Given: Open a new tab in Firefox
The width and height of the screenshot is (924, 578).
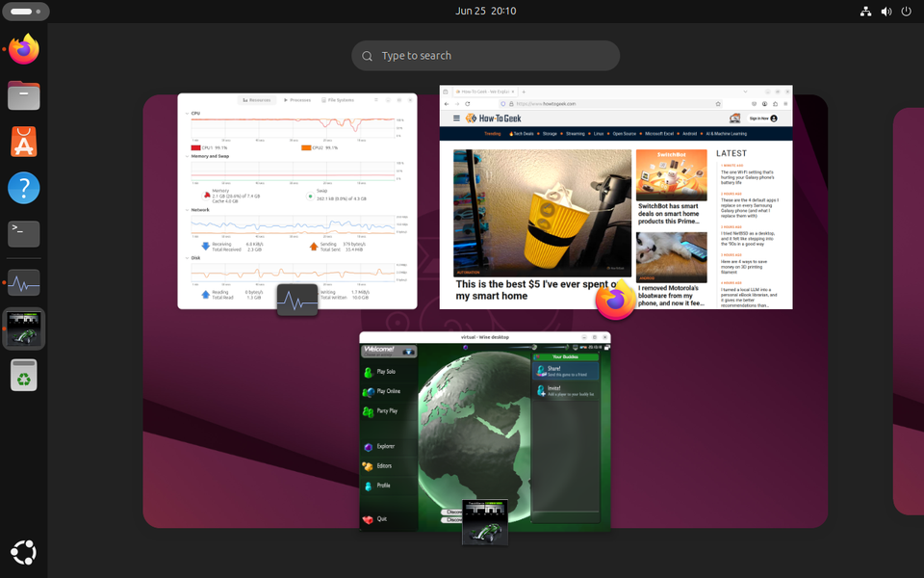Looking at the screenshot, I should [x=524, y=92].
